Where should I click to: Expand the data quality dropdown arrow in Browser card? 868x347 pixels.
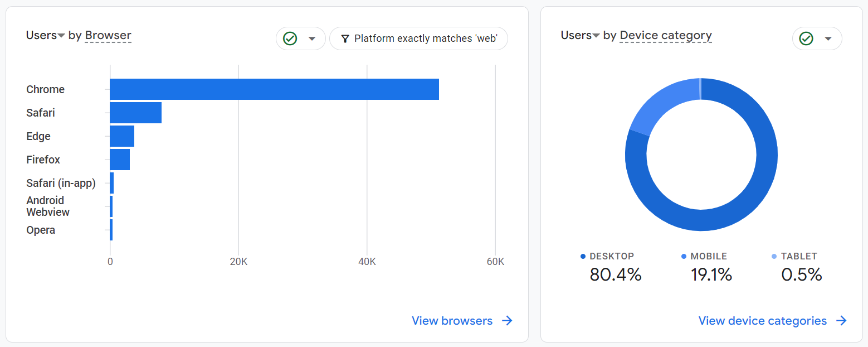(312, 38)
